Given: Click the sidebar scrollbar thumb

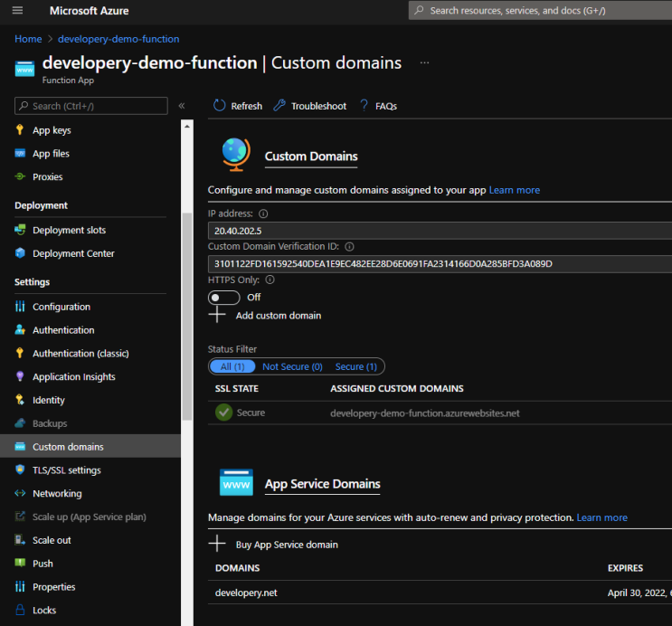Looking at the screenshot, I should (x=187, y=317).
